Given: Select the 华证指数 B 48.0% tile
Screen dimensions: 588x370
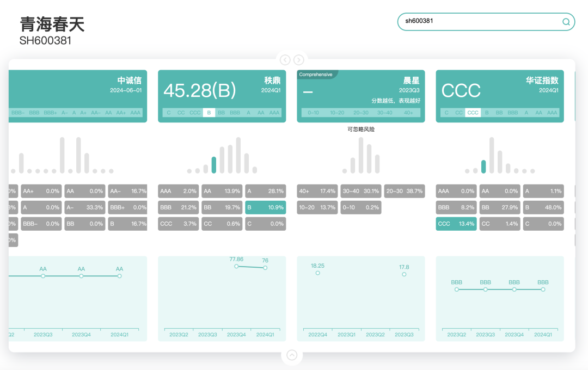Looking at the screenshot, I should click(543, 207).
